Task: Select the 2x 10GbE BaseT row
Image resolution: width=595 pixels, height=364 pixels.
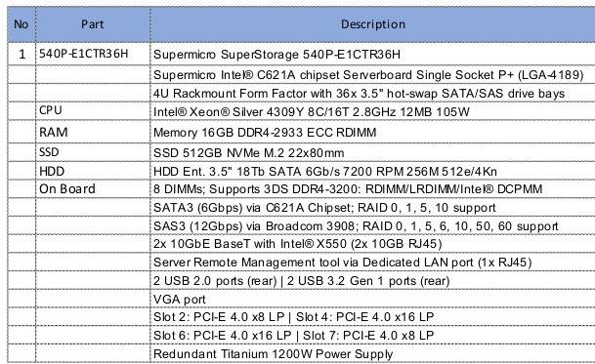Action: (x=372, y=243)
